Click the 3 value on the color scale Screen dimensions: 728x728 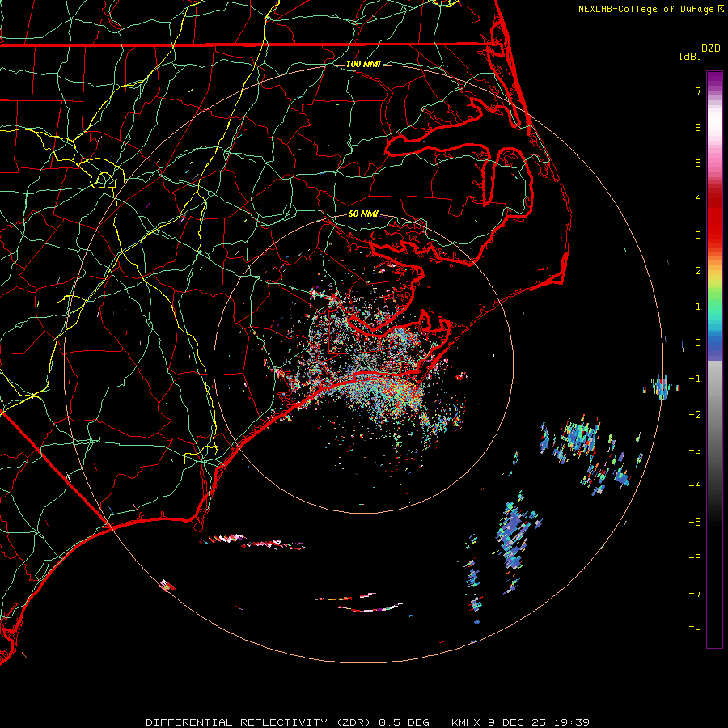(698, 235)
